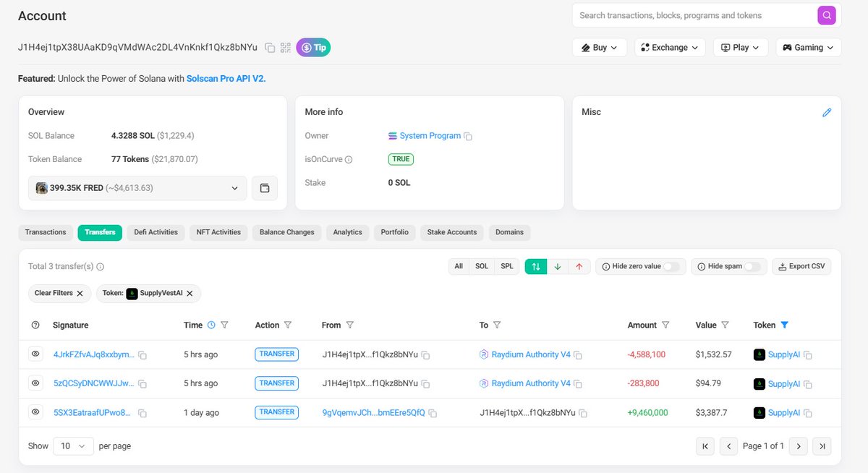The width and height of the screenshot is (868, 473).
Task: Click the Clear Filters button
Action: coord(59,294)
